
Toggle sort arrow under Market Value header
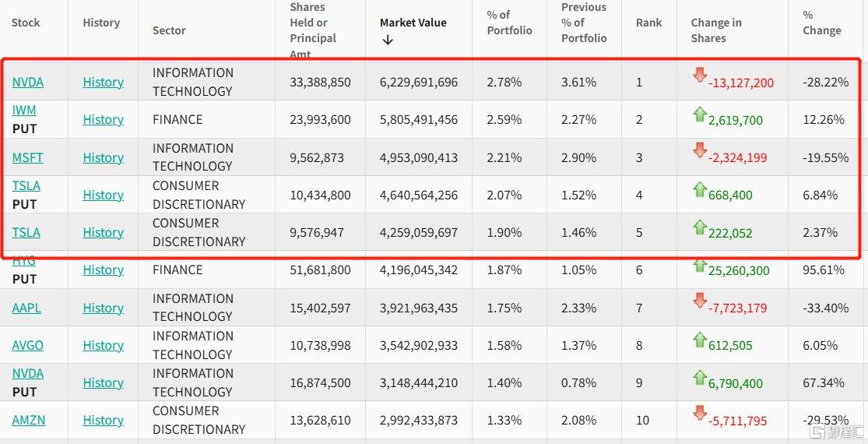[x=388, y=41]
